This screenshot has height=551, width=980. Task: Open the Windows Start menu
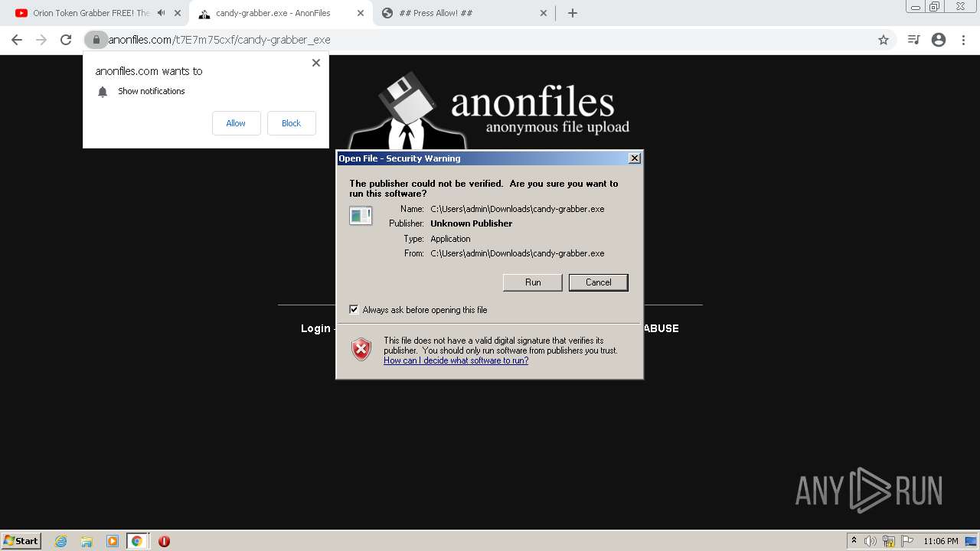[21, 541]
